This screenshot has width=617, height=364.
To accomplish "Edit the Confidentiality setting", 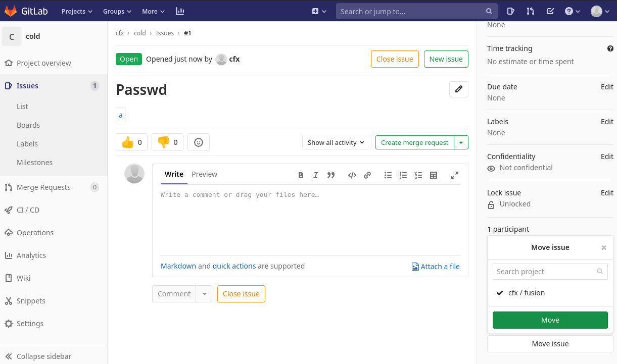I will pos(607,157).
